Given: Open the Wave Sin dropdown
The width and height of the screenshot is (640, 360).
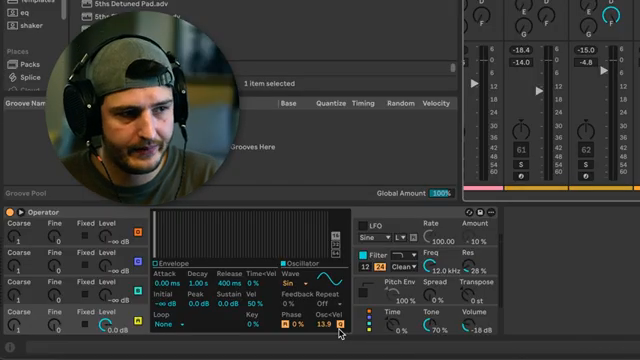Looking at the screenshot, I should [x=295, y=283].
